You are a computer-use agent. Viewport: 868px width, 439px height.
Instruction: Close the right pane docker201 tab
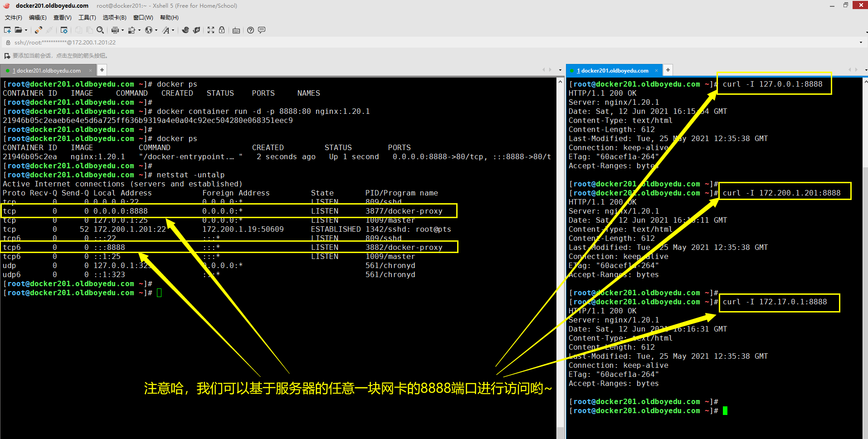[x=656, y=71]
